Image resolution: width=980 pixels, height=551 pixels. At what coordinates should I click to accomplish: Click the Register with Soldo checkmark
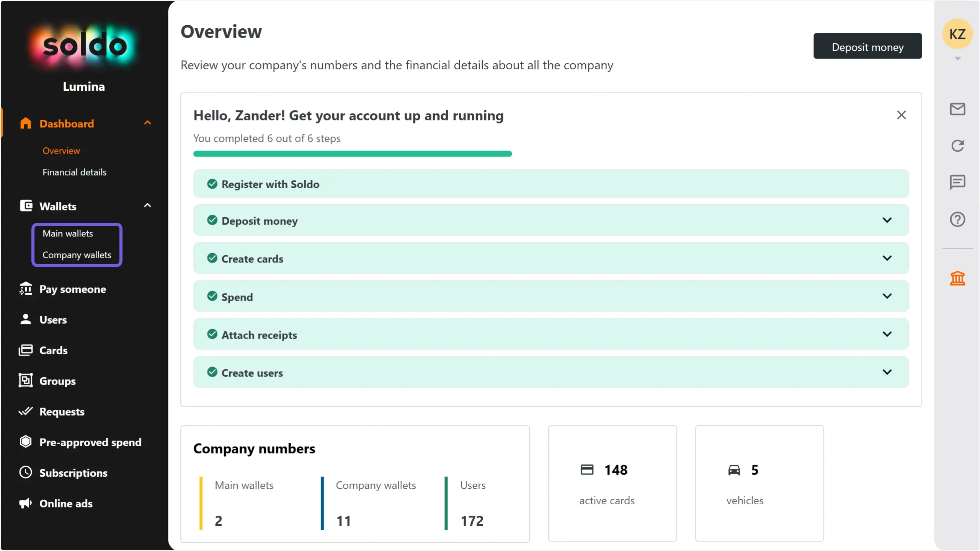(x=212, y=184)
